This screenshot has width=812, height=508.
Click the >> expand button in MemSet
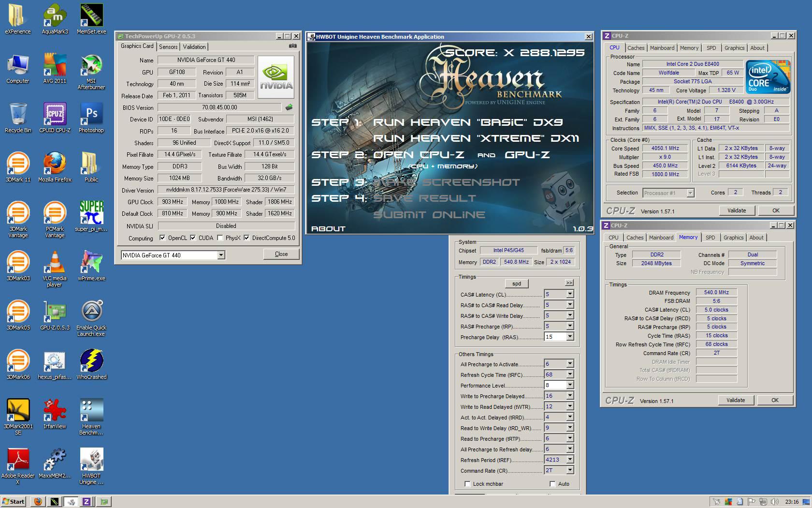coord(569,283)
